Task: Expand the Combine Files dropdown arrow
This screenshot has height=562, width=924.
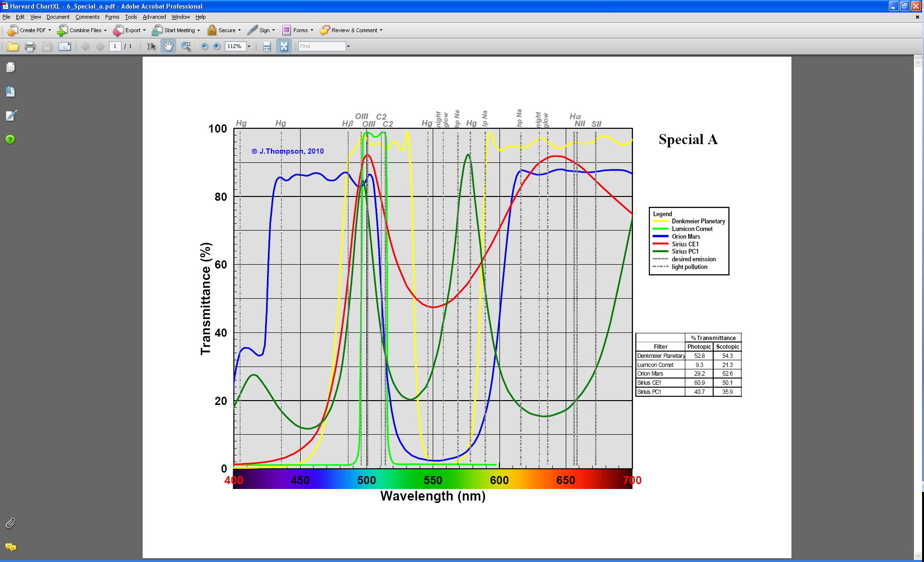Action: [x=105, y=30]
